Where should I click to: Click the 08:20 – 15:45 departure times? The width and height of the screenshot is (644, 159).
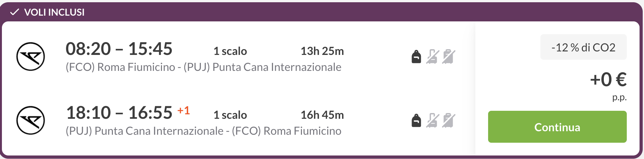(x=119, y=49)
